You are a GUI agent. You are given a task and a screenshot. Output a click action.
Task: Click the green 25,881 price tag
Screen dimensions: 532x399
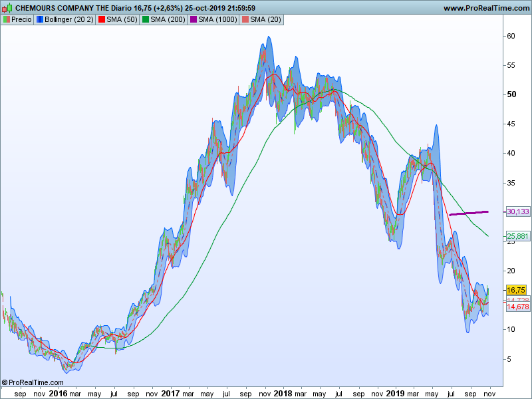518,236
